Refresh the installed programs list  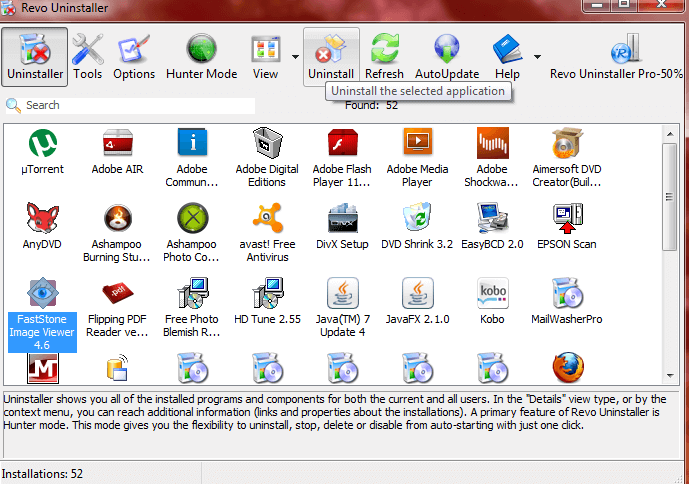[384, 57]
